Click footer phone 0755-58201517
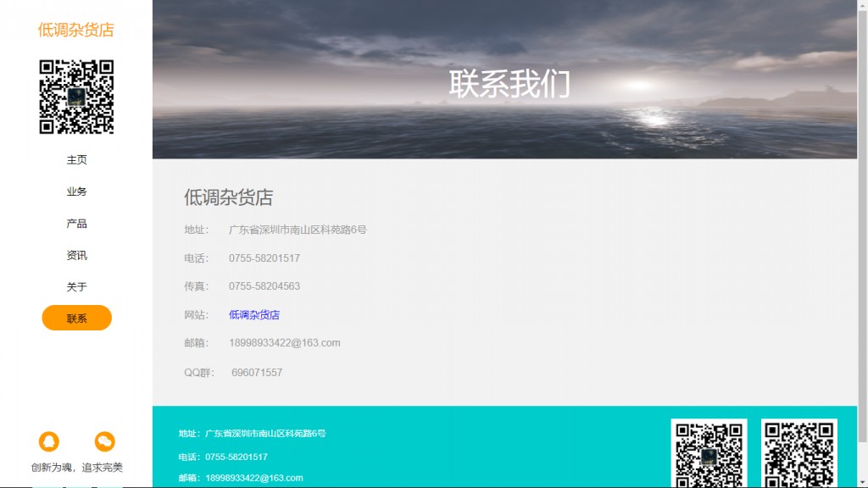This screenshot has width=868, height=488. pyautogui.click(x=223, y=457)
